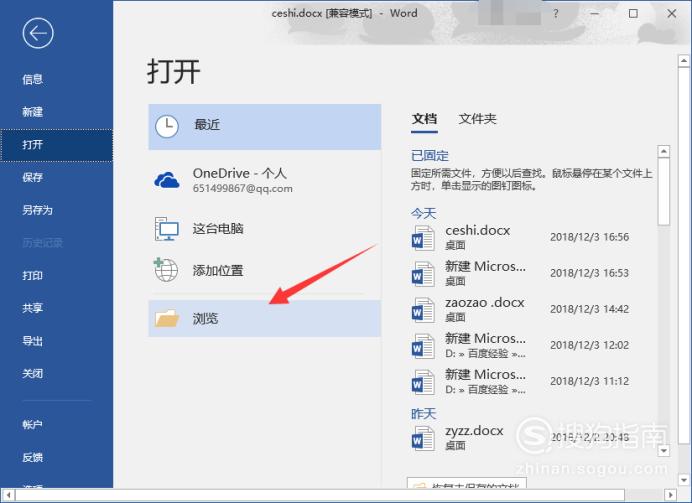Open 新建 Micros file dated 11:12
The width and height of the screenshot is (692, 503).
pyautogui.click(x=530, y=382)
